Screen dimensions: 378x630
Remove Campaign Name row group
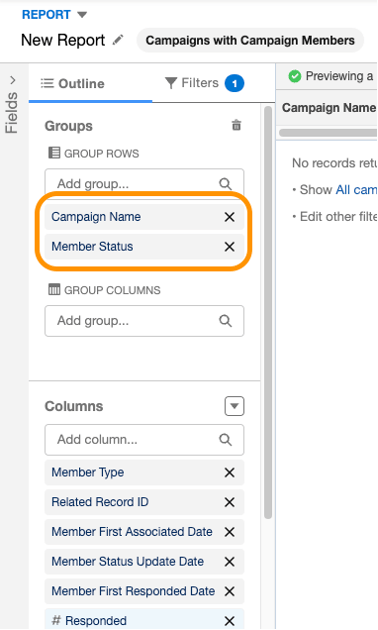pyautogui.click(x=229, y=217)
